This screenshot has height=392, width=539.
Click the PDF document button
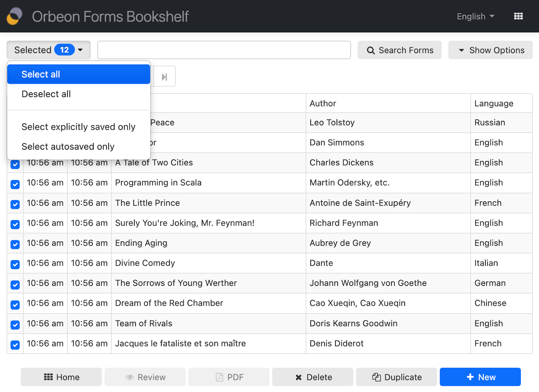coord(229,377)
